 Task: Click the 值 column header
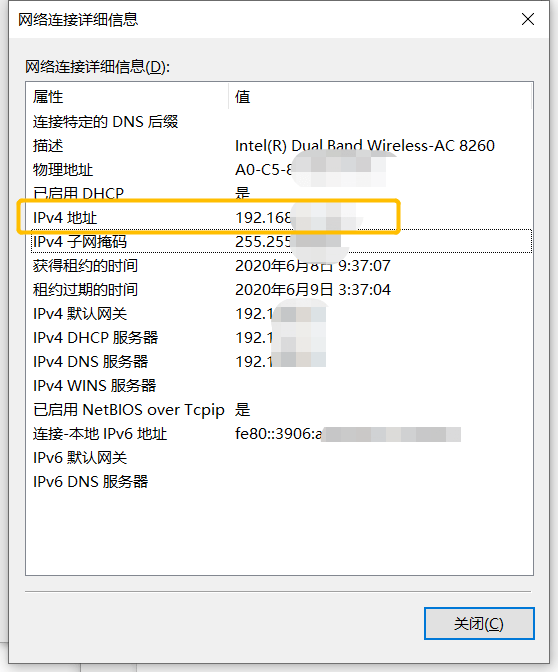(380, 97)
